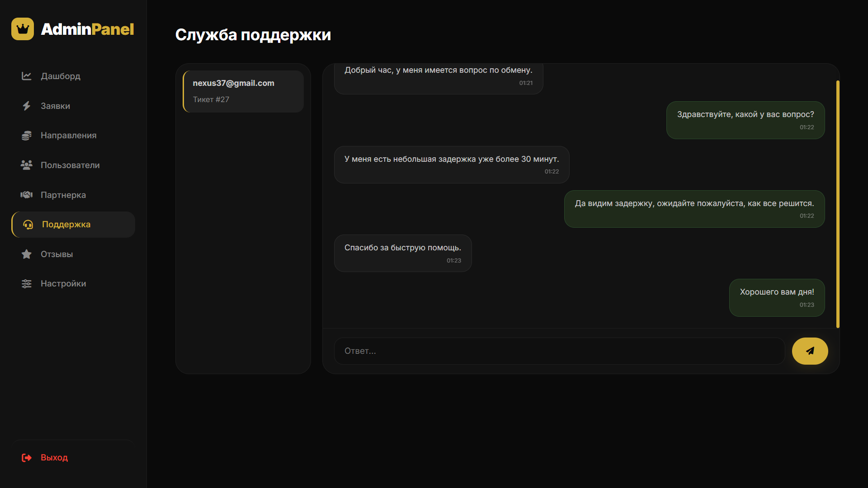Image resolution: width=868 pixels, height=488 pixels.
Task: Open Отзывы page
Action: tap(73, 254)
